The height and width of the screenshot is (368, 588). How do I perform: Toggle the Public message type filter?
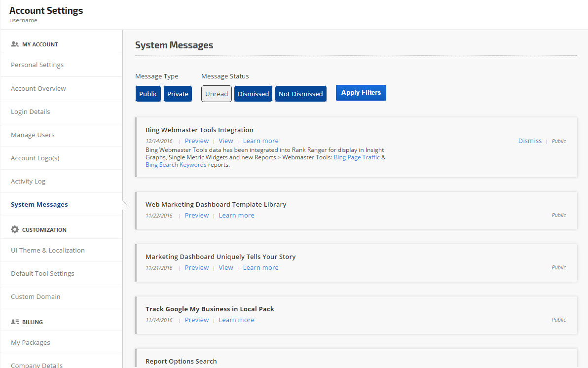click(x=148, y=94)
